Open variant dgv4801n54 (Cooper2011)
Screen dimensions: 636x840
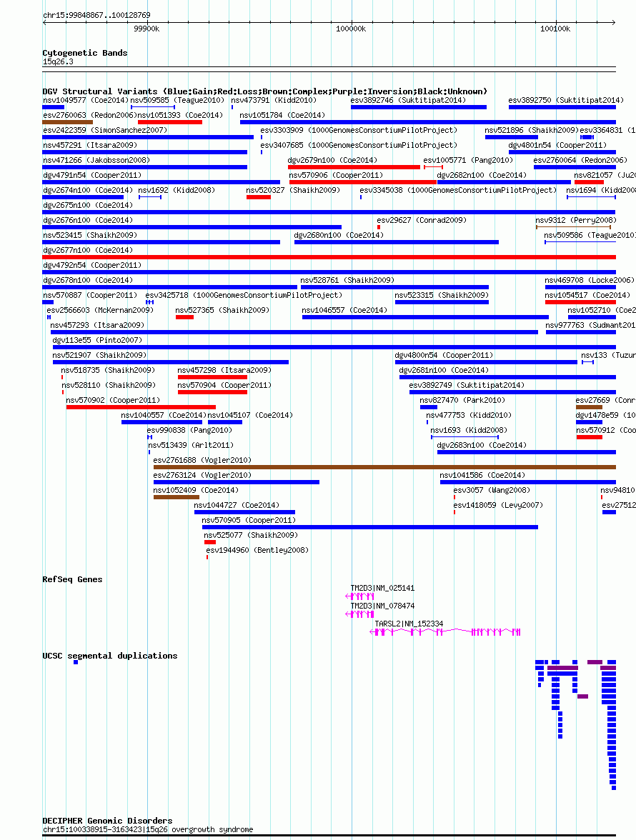click(x=562, y=152)
